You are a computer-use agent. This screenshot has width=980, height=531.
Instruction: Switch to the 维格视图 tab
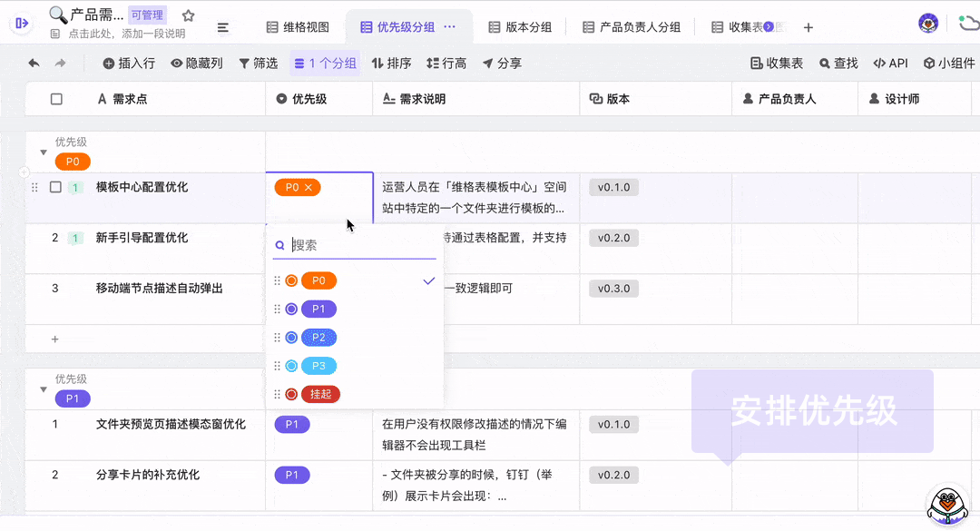pos(298,27)
